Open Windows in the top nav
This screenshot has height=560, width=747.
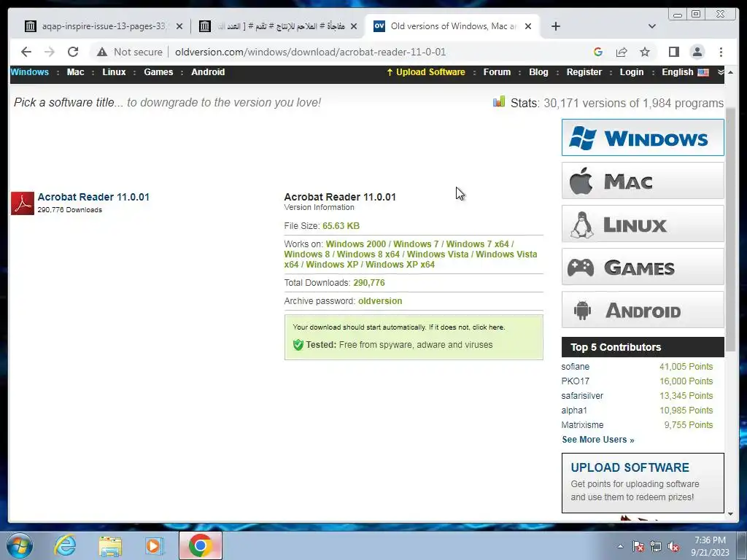pos(29,72)
